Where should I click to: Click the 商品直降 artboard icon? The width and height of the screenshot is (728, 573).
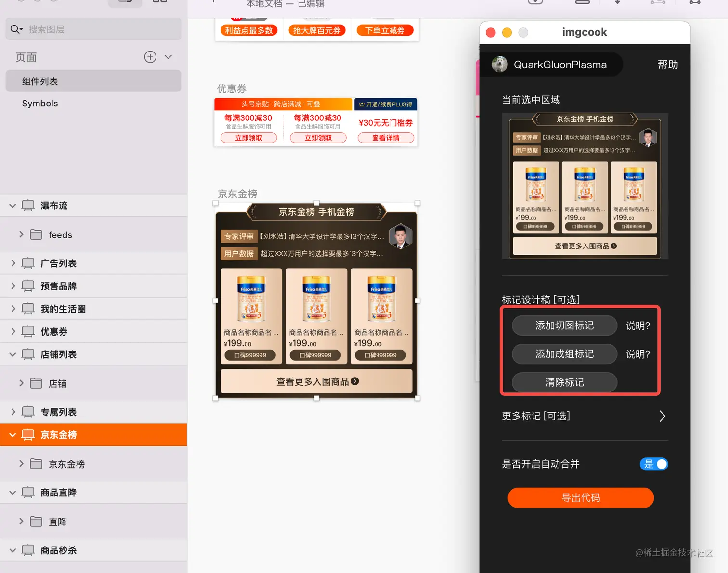(x=28, y=493)
